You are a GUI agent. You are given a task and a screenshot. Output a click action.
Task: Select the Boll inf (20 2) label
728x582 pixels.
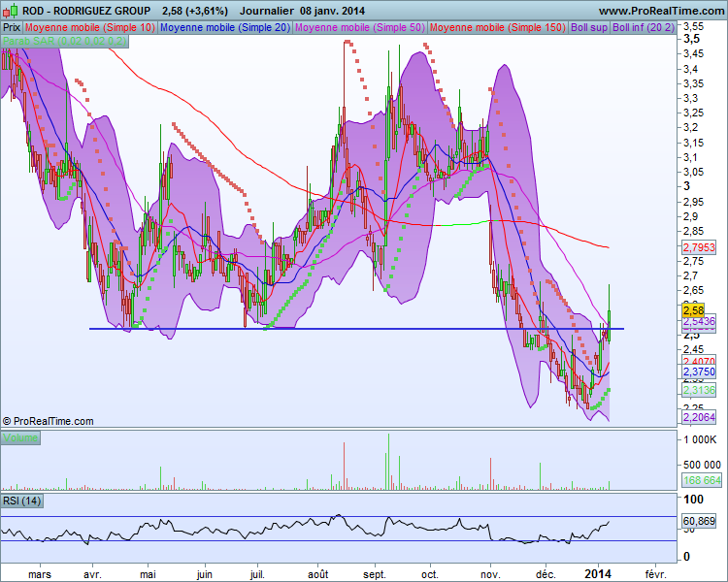[643, 27]
